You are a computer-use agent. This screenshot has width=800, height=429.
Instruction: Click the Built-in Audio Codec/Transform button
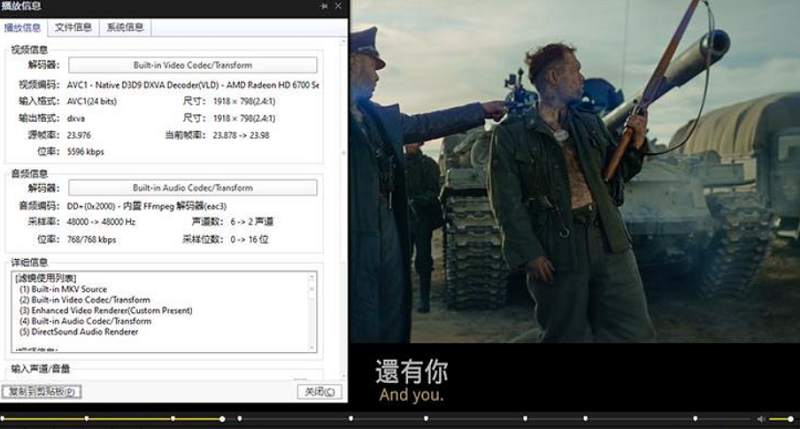coord(192,188)
